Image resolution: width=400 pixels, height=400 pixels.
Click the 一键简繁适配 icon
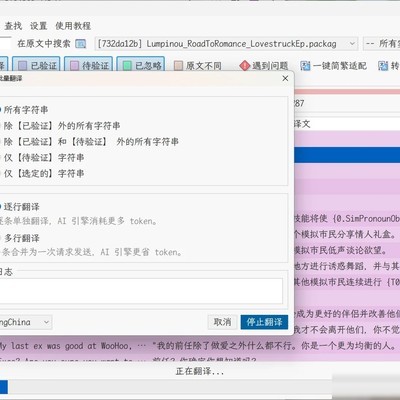tap(305, 66)
